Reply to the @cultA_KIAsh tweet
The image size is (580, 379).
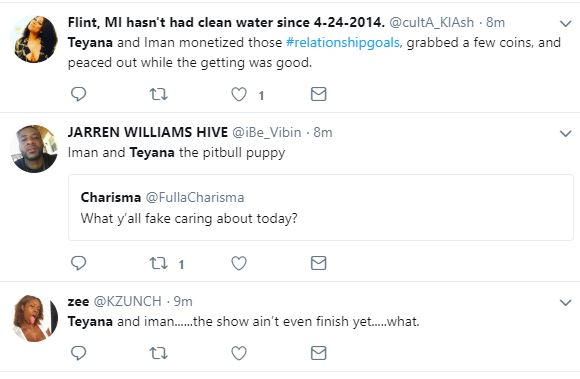pyautogui.click(x=78, y=94)
